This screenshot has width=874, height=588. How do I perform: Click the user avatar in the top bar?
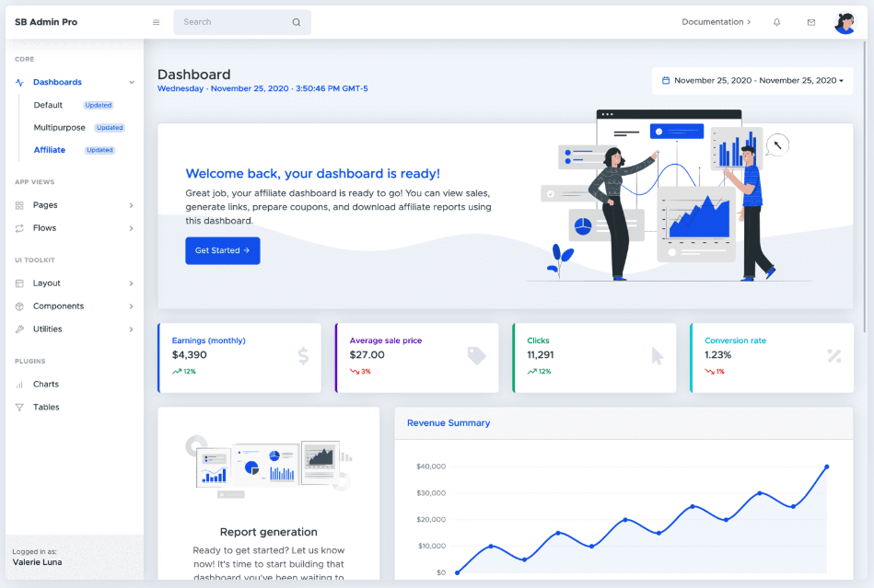(845, 23)
